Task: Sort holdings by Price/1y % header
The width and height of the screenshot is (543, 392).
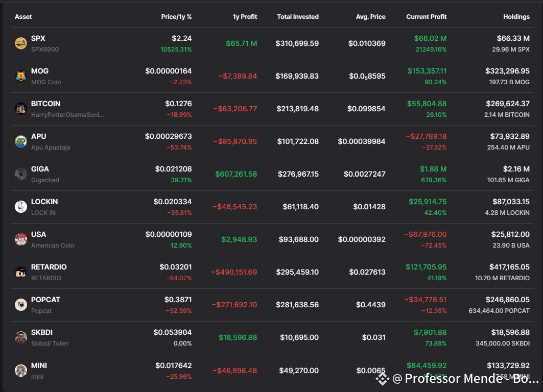Action: click(x=176, y=16)
